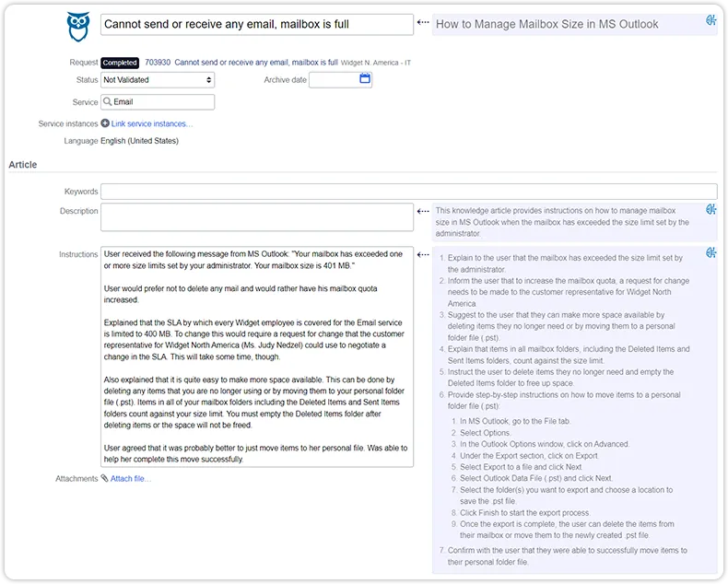
Task: Click the owl logo icon
Action: [x=78, y=27]
